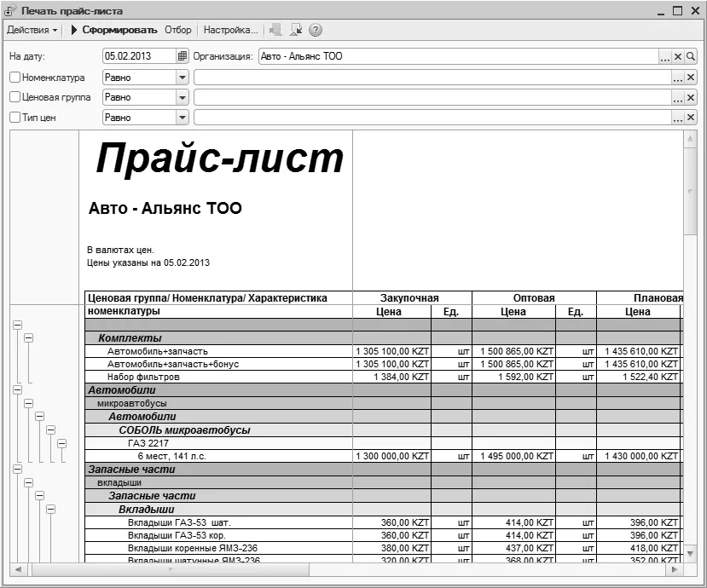The height and width of the screenshot is (588, 707).
Task: Click the На дату date field
Action: click(139, 56)
